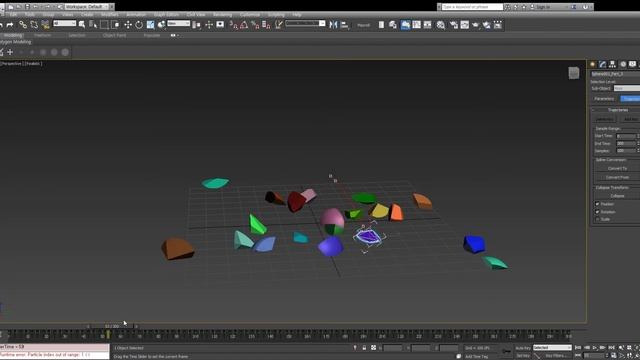This screenshot has width=640, height=360.
Task: Open the Schematic View icon
Action: coord(427,25)
